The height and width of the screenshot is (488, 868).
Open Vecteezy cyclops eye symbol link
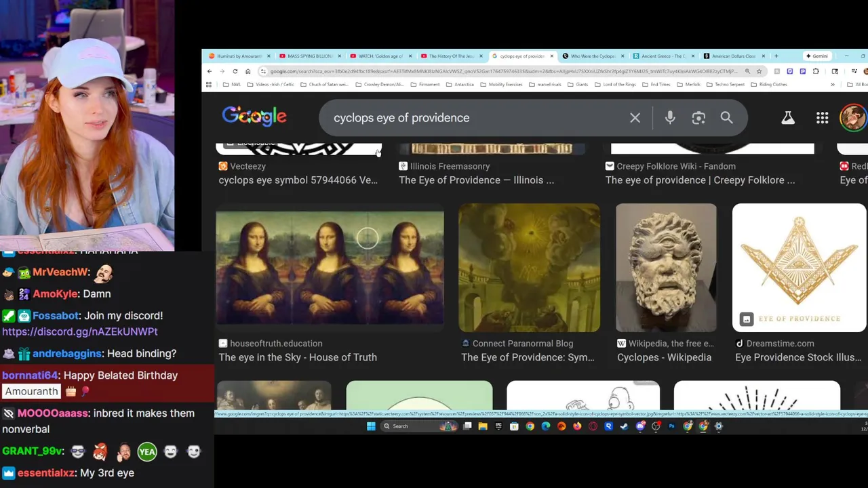pos(298,180)
